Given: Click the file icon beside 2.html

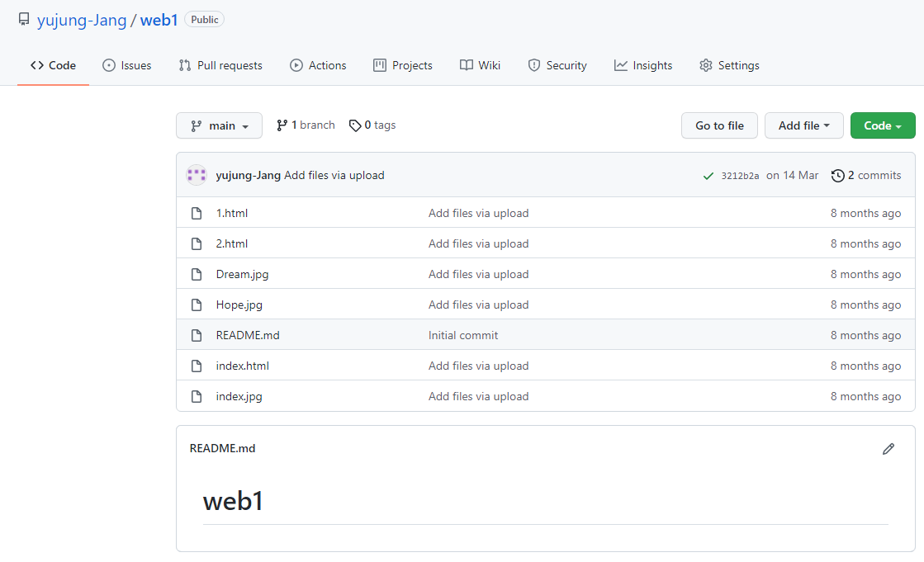Looking at the screenshot, I should [197, 244].
